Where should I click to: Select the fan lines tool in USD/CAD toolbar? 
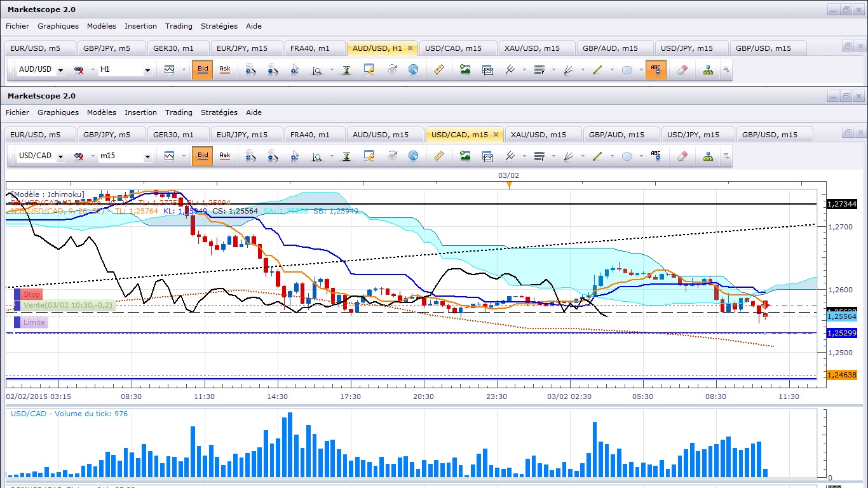(x=569, y=156)
